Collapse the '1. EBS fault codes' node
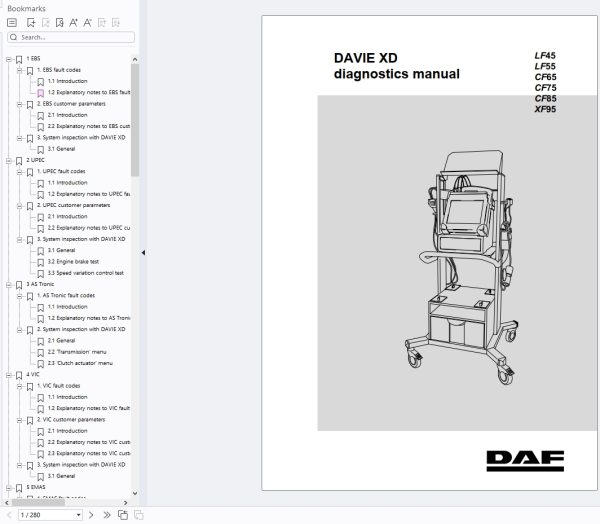 [19, 70]
